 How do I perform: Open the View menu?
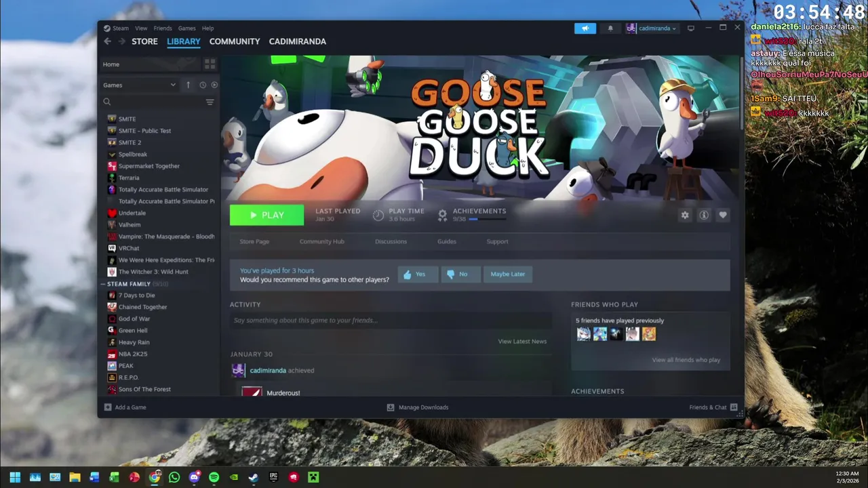pyautogui.click(x=141, y=28)
